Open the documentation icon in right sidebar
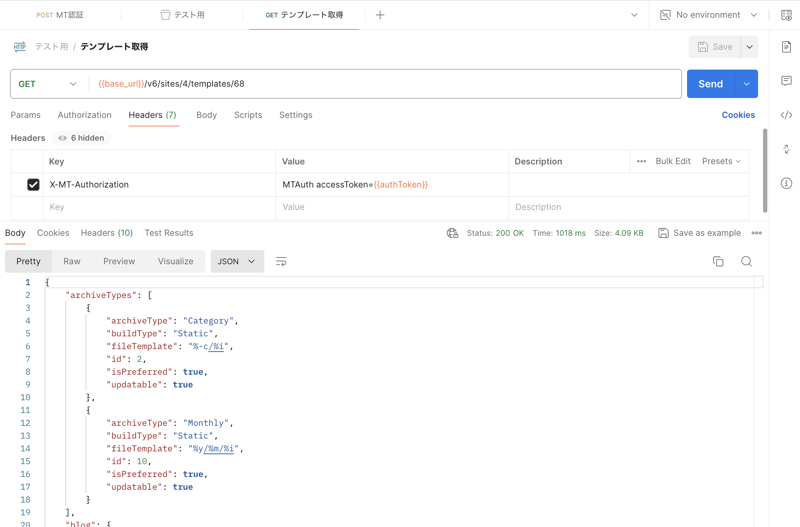The image size is (800, 527). [786, 47]
